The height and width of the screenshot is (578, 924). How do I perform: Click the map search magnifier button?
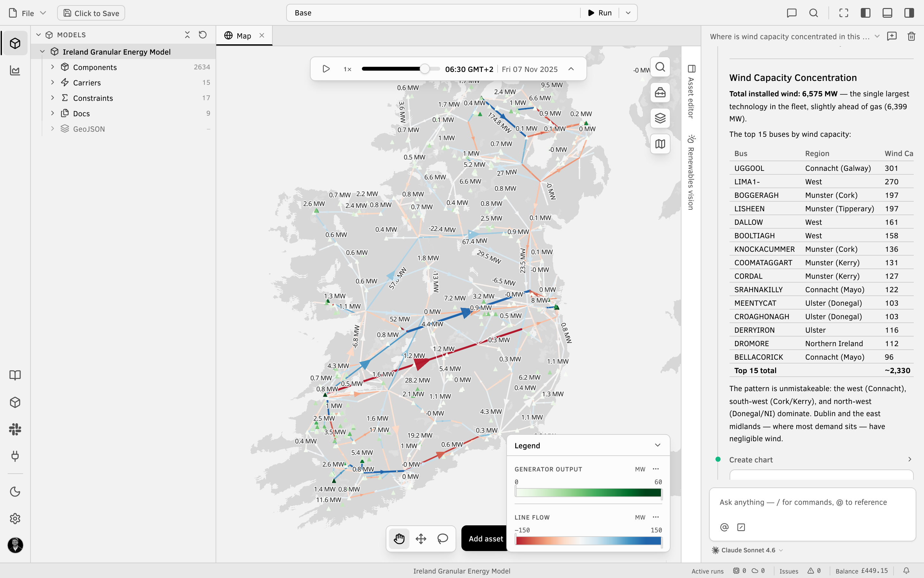[660, 67]
